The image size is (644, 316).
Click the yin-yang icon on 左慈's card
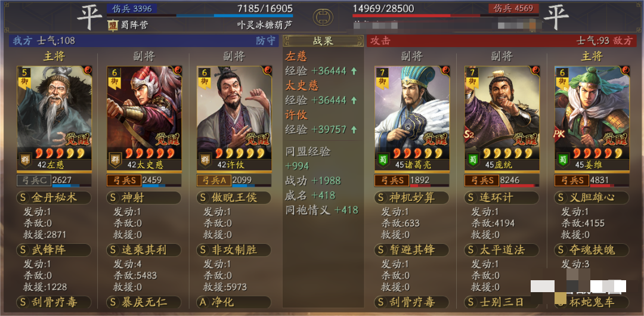pos(88,70)
